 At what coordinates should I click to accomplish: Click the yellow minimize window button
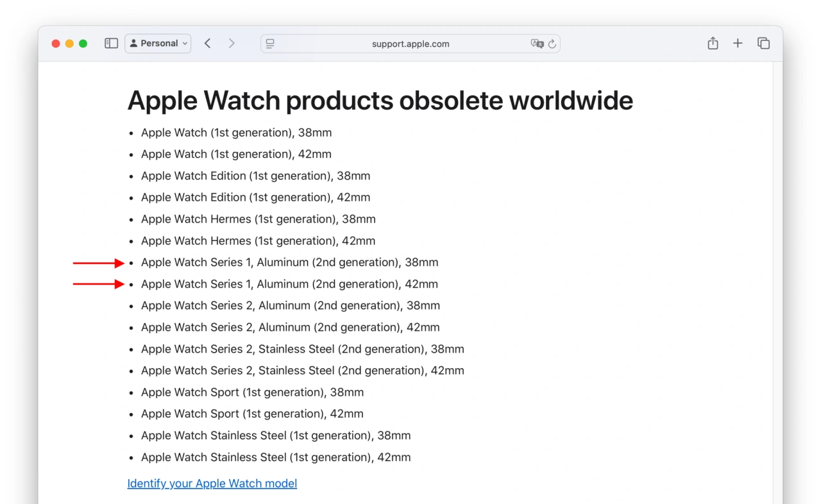coord(70,43)
